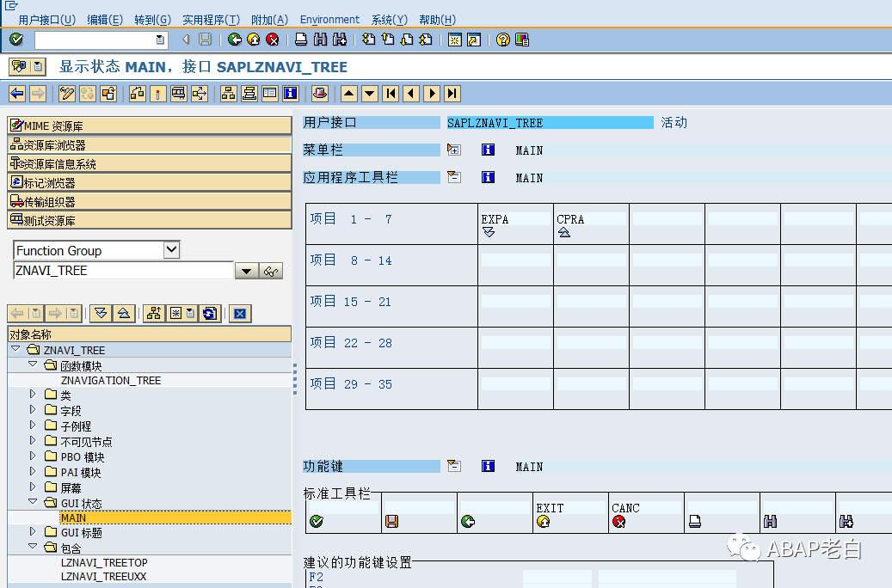Click the Customize local layout icon
This screenshot has height=588, width=892.
pos(521,40)
